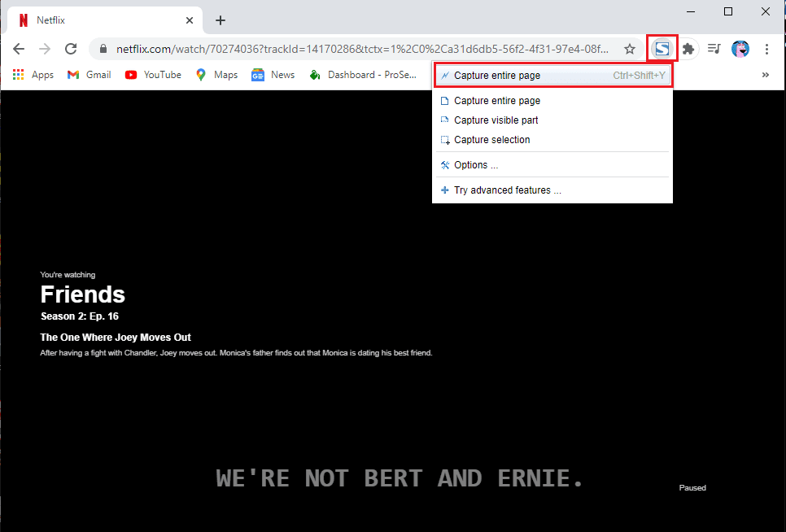Minimize the Chrome window
Image resolution: width=786 pixels, height=532 pixels.
[x=691, y=11]
